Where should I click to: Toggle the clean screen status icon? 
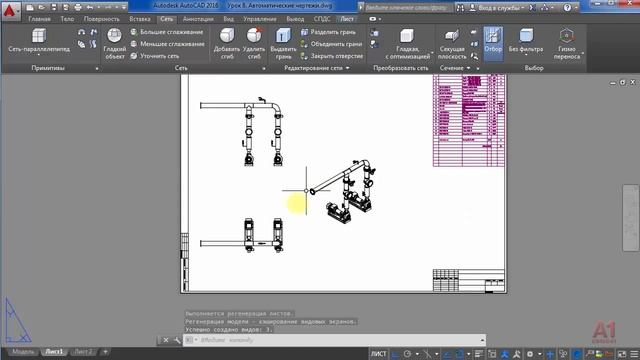[x=622, y=353]
